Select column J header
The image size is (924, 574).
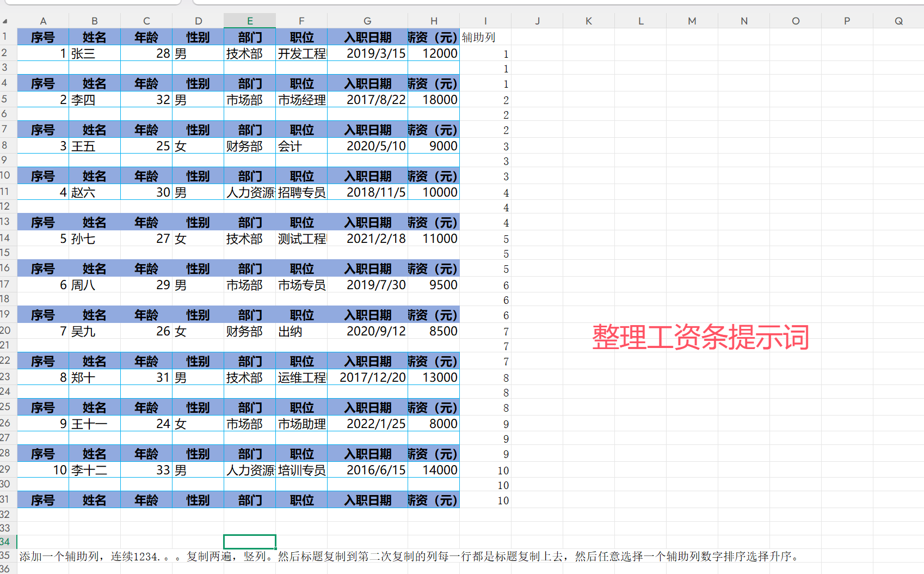(537, 21)
